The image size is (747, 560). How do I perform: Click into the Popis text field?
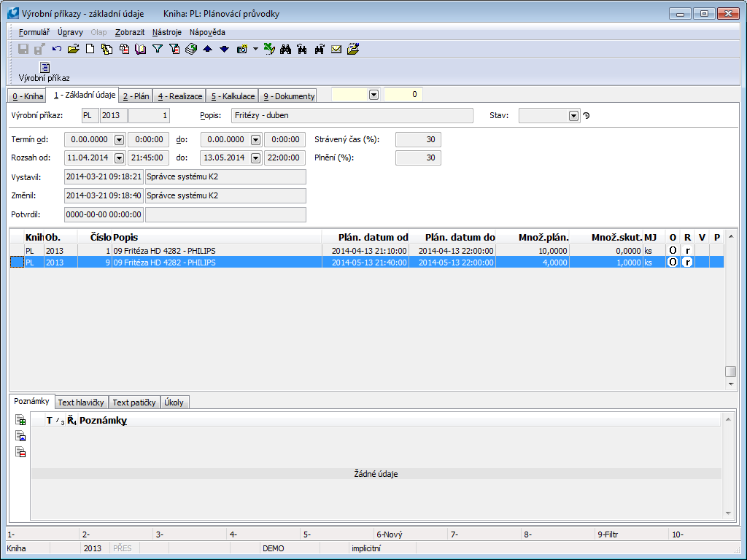pos(352,116)
